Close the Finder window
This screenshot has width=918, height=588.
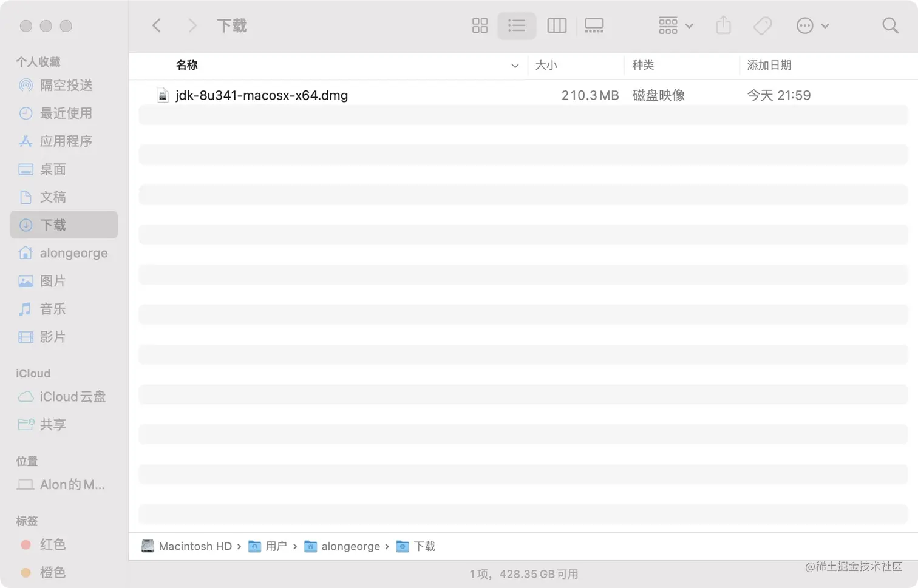coord(25,25)
